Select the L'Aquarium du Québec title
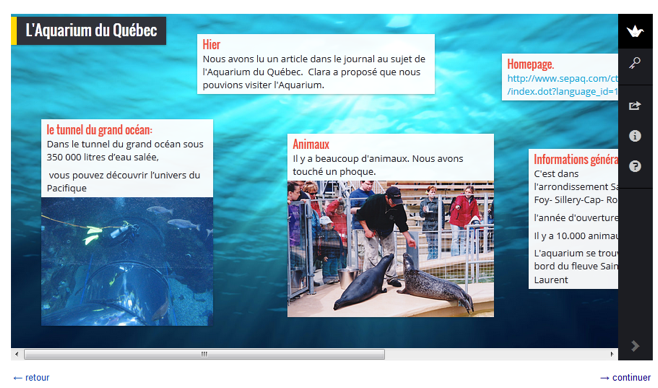The image size is (658, 388). click(x=91, y=30)
